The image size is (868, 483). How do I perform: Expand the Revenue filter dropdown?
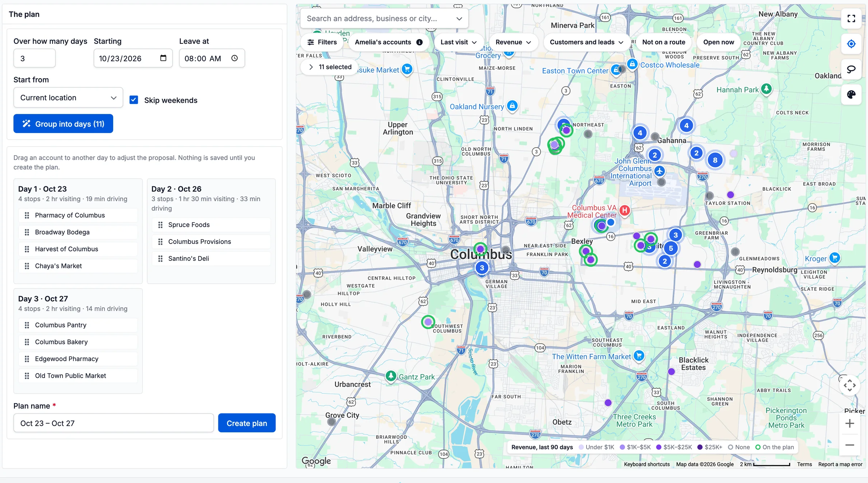513,42
